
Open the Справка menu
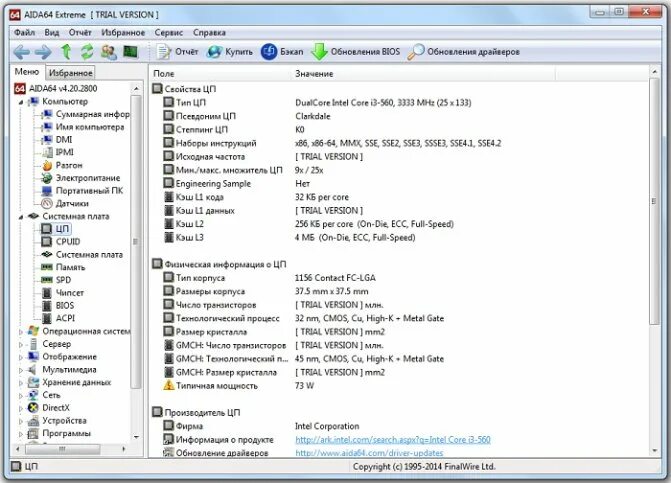[x=209, y=33]
